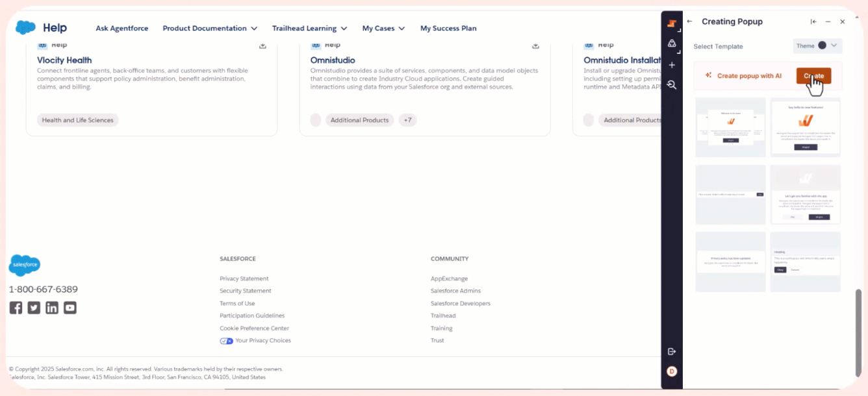
Task: Expand the Trailhead Learning dropdown
Action: (309, 29)
